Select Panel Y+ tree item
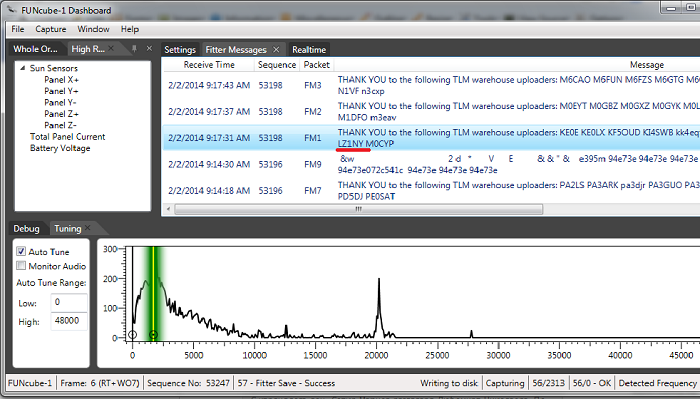The height and width of the screenshot is (399, 700). [61, 91]
